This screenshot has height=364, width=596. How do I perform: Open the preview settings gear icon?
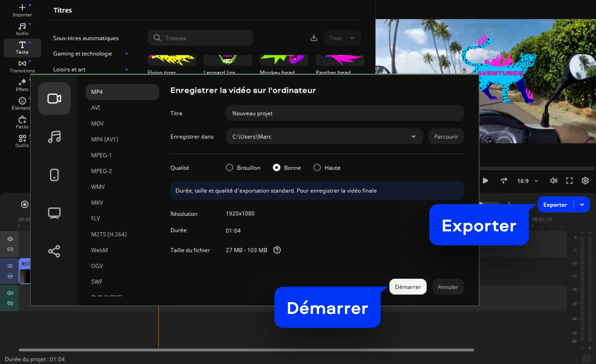point(585,181)
